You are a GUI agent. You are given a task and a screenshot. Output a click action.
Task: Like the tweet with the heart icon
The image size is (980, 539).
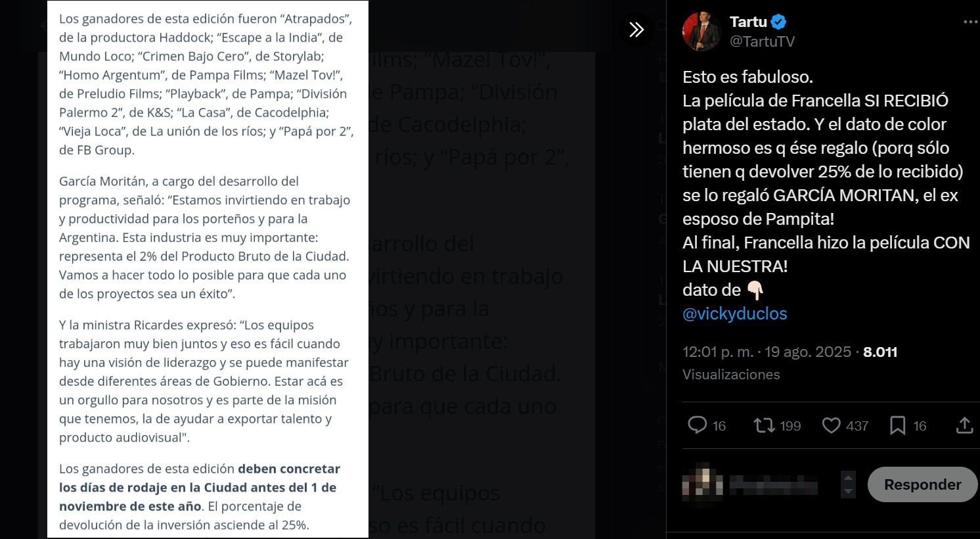[832, 426]
